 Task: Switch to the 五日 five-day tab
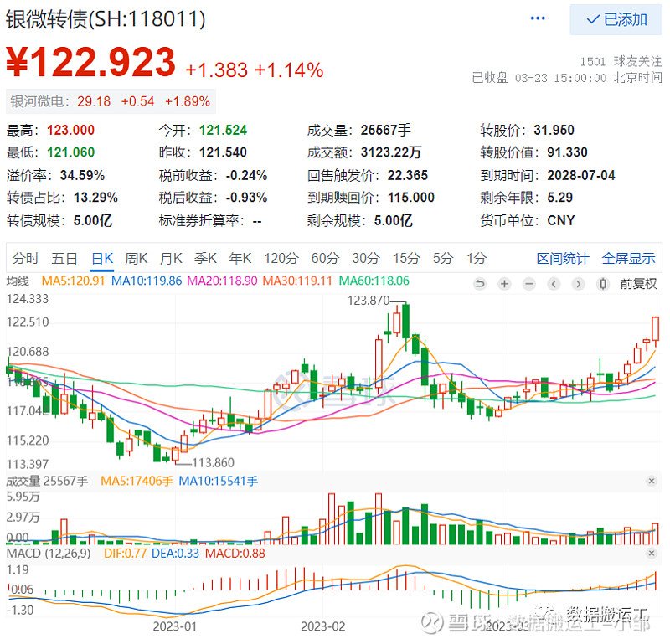pos(64,258)
